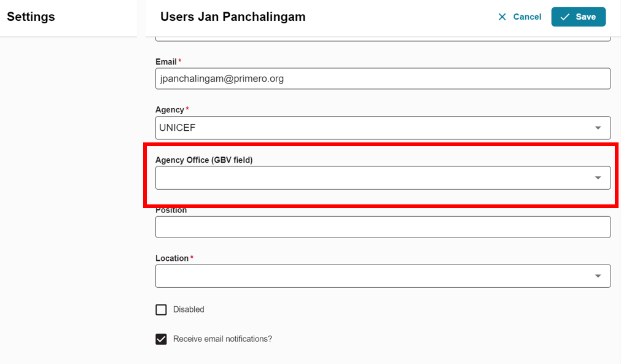Click into the Position text field
This screenshot has height=364, width=621.
[383, 227]
